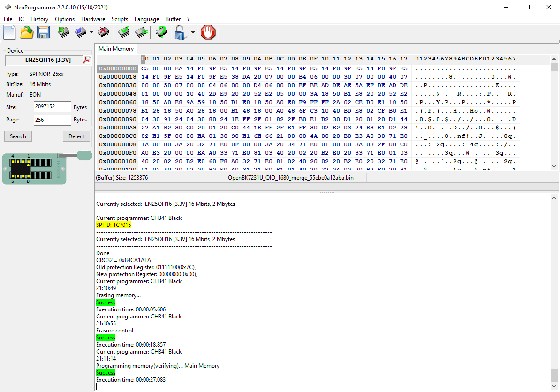The image size is (560, 392).
Task: Switch to the Main Memory tab
Action: (x=116, y=49)
